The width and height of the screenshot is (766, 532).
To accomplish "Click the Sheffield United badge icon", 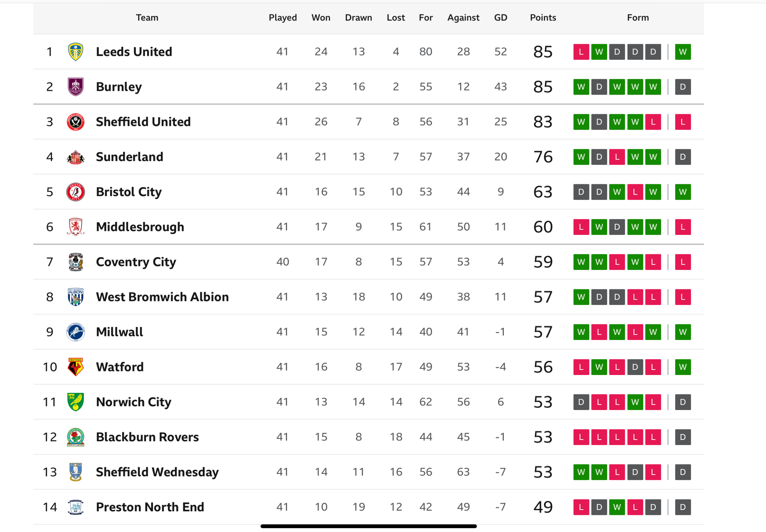I will [75, 122].
